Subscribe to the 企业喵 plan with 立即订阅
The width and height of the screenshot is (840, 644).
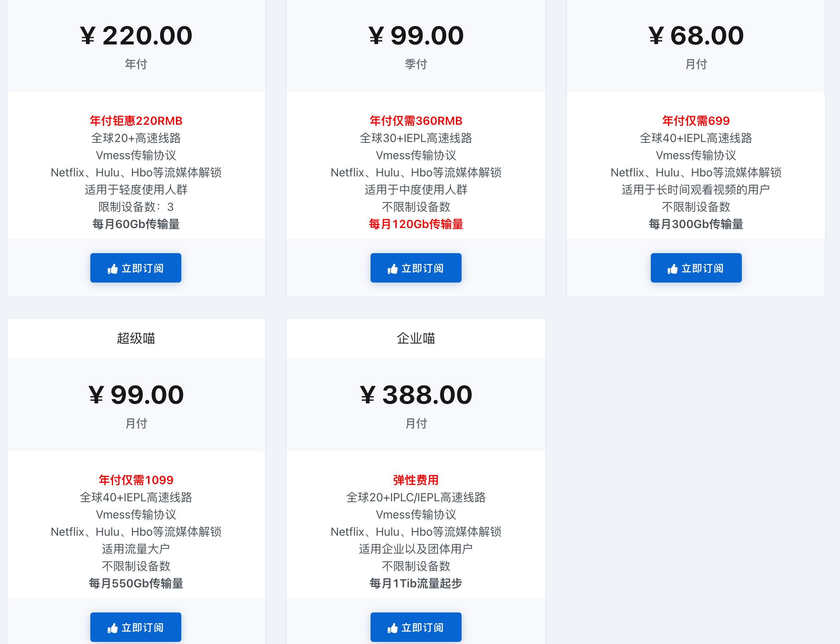tap(416, 627)
